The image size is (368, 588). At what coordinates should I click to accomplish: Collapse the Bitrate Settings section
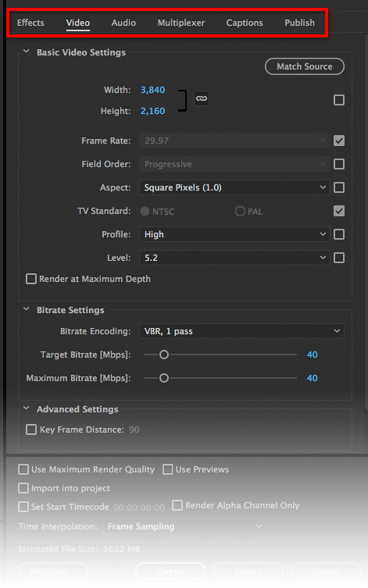click(27, 309)
